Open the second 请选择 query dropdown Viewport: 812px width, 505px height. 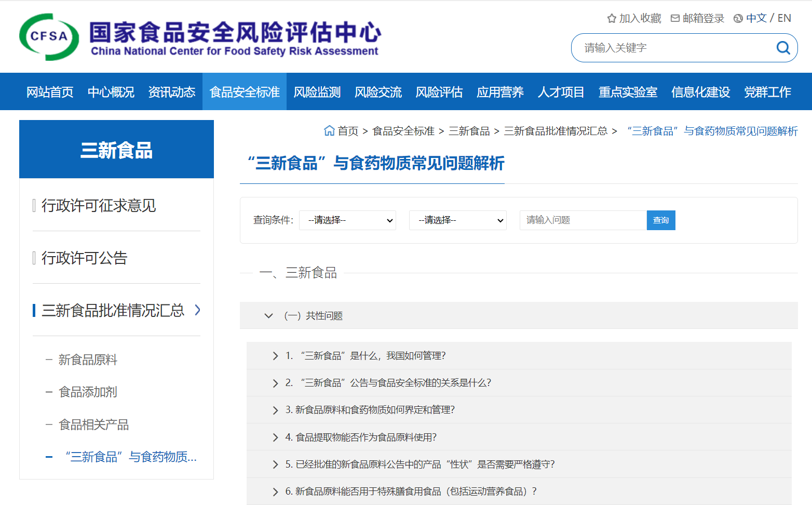457,220
